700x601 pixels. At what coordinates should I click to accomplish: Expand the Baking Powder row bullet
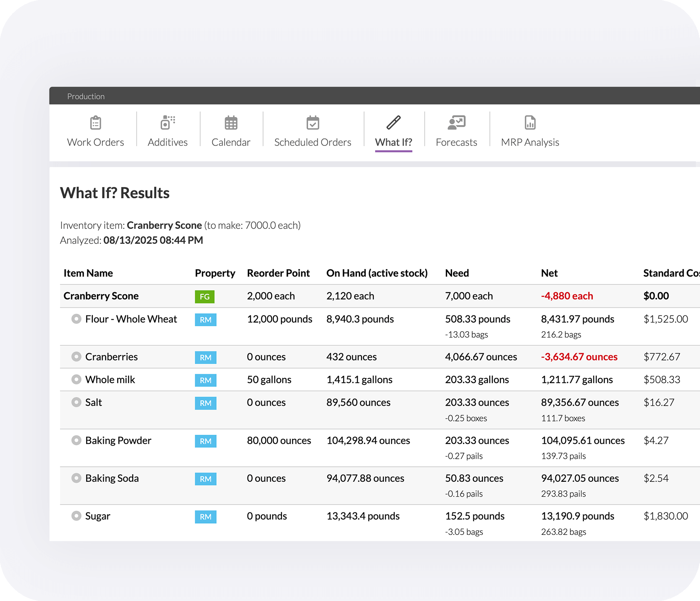tap(76, 440)
